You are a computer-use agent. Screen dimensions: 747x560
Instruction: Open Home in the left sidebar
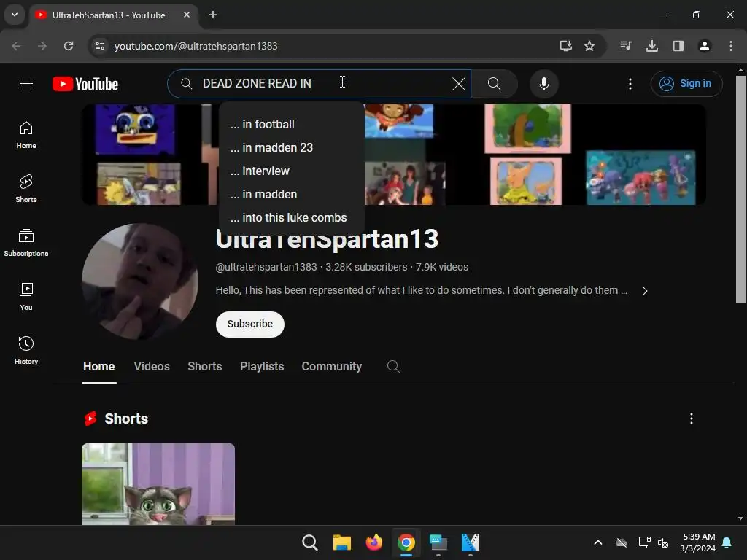pyautogui.click(x=26, y=135)
